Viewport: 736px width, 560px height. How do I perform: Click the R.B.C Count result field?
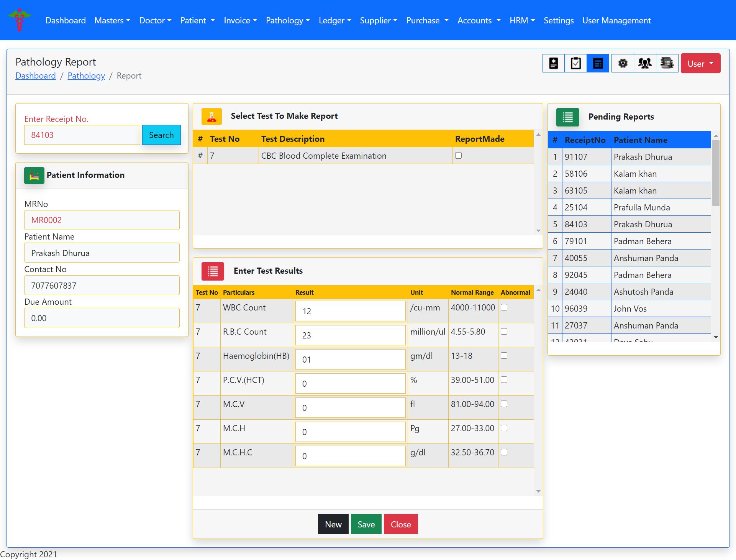tap(350, 335)
